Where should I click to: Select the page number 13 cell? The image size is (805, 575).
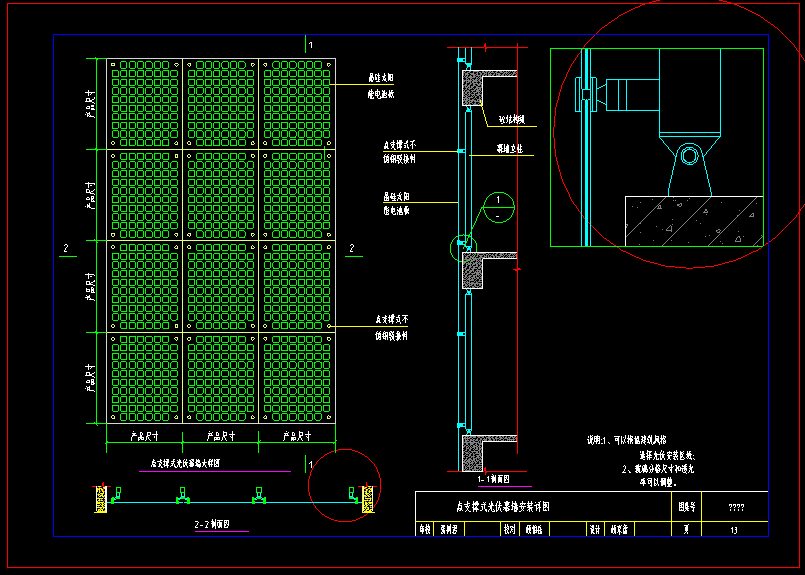pos(734,530)
